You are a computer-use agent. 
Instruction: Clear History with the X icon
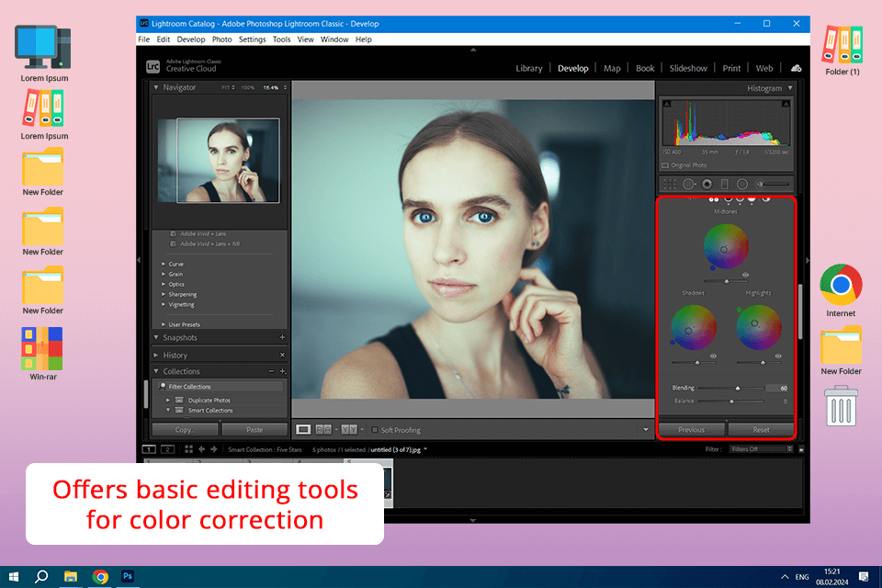282,356
